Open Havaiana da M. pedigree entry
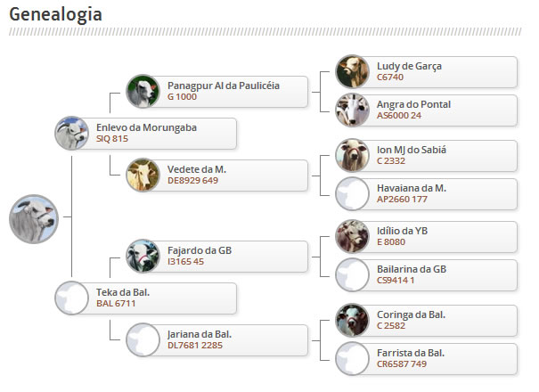539x392 pixels. (x=428, y=193)
